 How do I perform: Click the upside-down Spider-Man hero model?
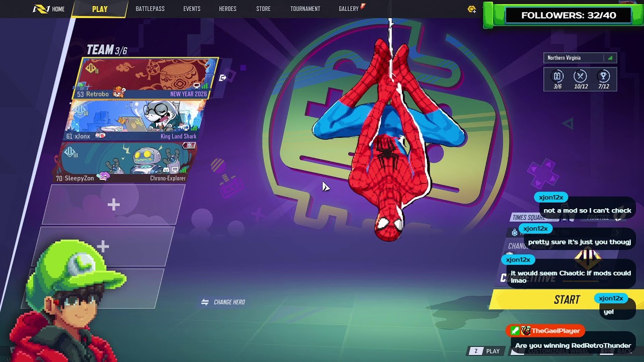click(389, 141)
